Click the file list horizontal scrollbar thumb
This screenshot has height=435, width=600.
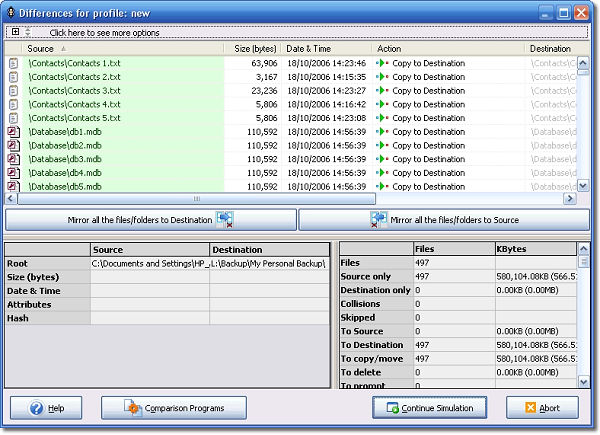click(x=197, y=199)
